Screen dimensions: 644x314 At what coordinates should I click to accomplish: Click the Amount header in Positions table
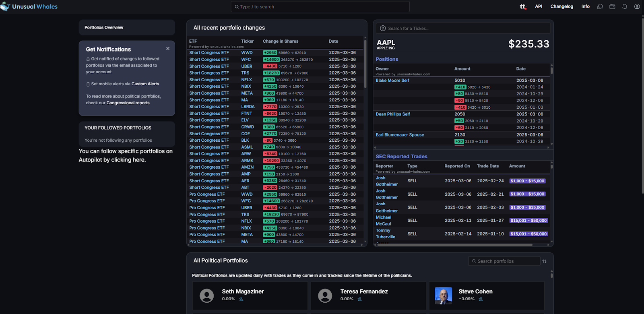pyautogui.click(x=462, y=69)
